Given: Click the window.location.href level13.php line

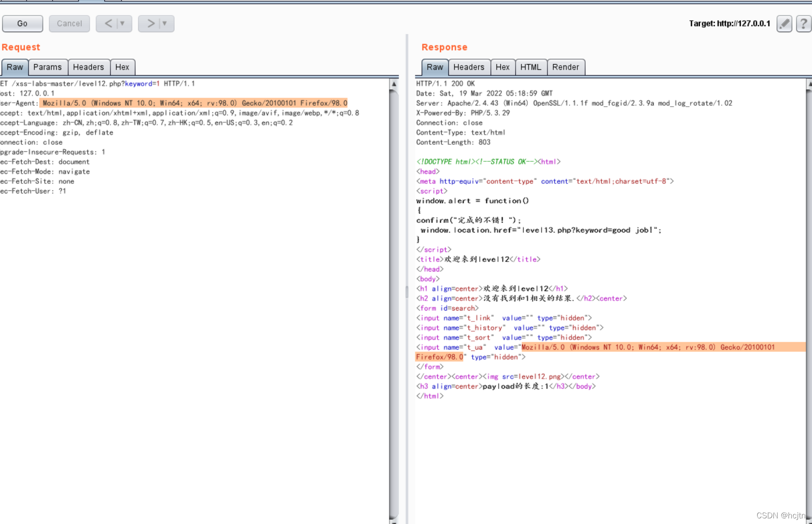Looking at the screenshot, I should pyautogui.click(x=541, y=230).
